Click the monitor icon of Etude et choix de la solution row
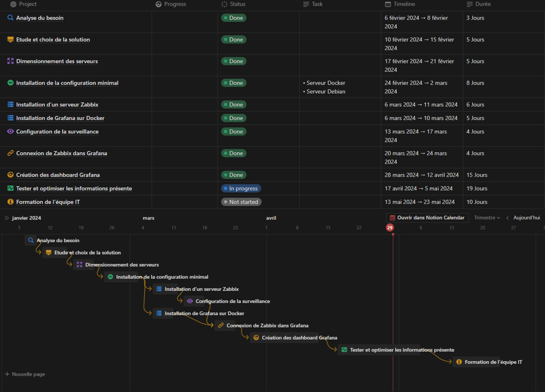The height and width of the screenshot is (392, 545). coord(10,39)
